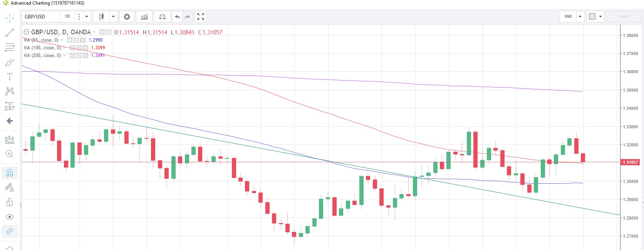Toggle visibility of MA 55 indicator
Image resolution: width=644 pixels, height=250 pixels.
(x=70, y=40)
